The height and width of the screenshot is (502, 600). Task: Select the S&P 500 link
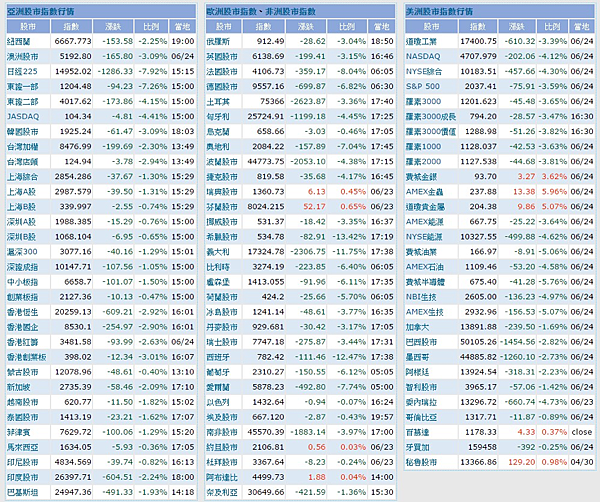tap(423, 86)
